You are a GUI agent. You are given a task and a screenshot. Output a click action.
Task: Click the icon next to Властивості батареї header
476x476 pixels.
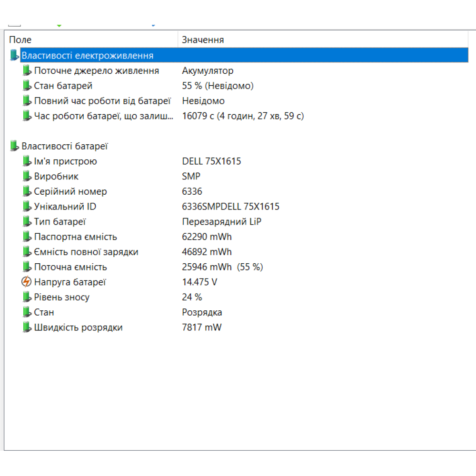[x=14, y=146]
